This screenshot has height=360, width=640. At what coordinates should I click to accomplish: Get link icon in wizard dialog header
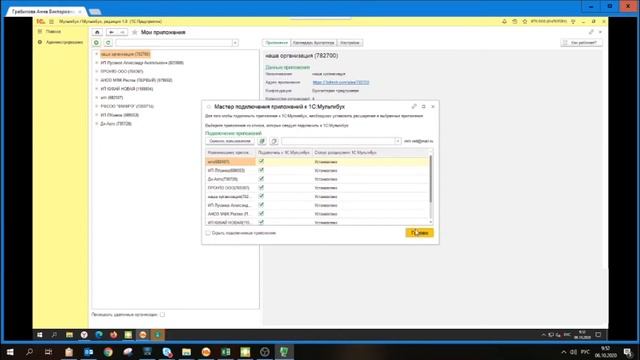[x=414, y=107]
